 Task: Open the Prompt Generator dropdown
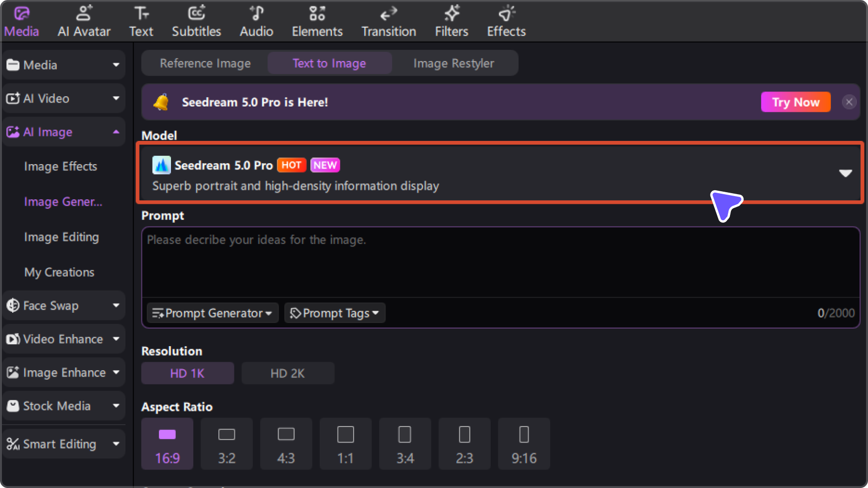click(212, 313)
